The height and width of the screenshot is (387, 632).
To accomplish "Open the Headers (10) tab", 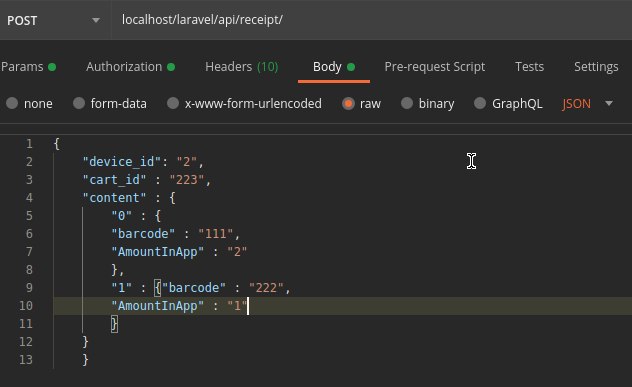I will pos(242,67).
